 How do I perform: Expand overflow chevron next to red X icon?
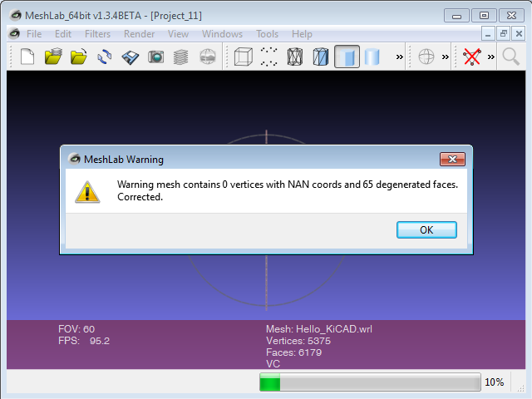click(491, 57)
